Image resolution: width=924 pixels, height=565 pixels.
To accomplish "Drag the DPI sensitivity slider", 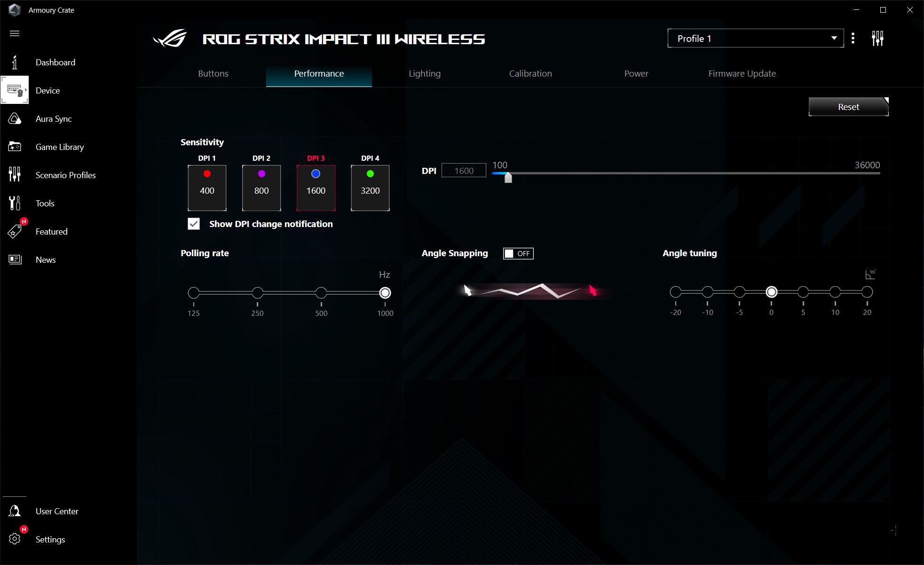I will point(508,178).
